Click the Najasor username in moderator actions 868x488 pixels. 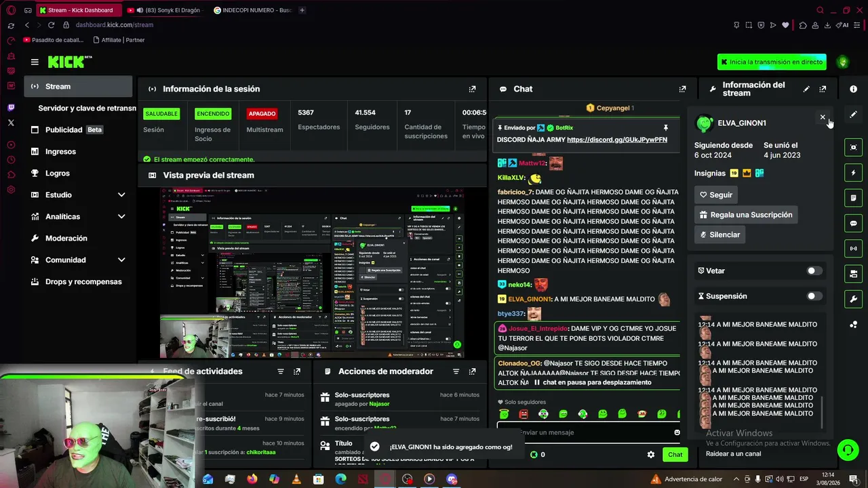(379, 404)
